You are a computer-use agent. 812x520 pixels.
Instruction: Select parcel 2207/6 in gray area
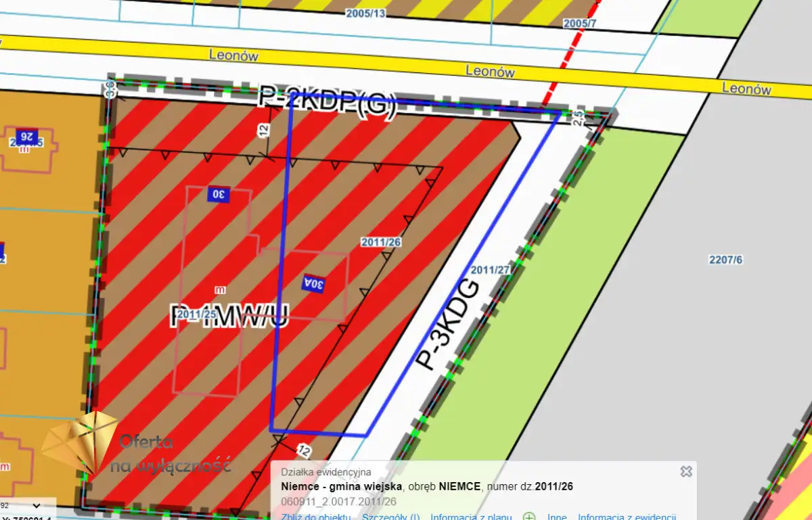tap(725, 260)
